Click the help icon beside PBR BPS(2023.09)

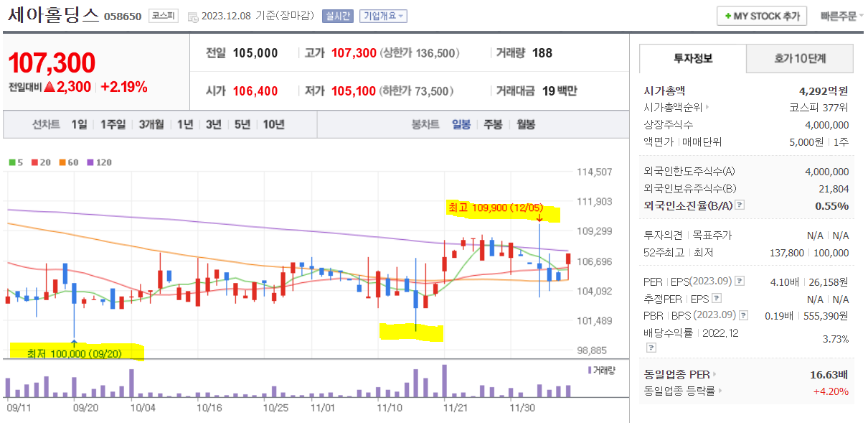pyautogui.click(x=743, y=315)
